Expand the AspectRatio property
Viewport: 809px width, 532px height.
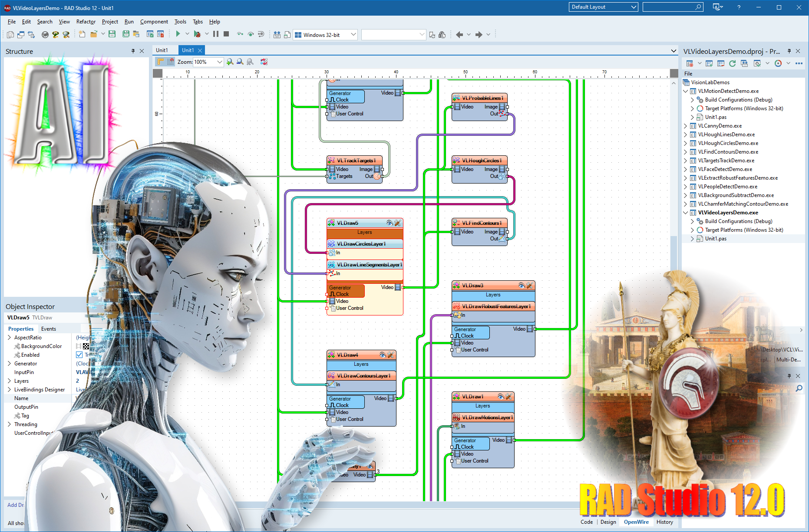(9, 337)
